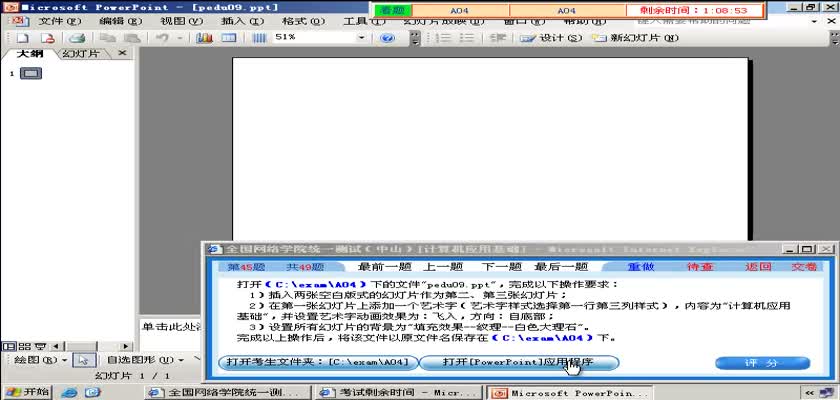The height and width of the screenshot is (400, 840).
Task: Go to 最后一题 last question
Action: coord(561,267)
